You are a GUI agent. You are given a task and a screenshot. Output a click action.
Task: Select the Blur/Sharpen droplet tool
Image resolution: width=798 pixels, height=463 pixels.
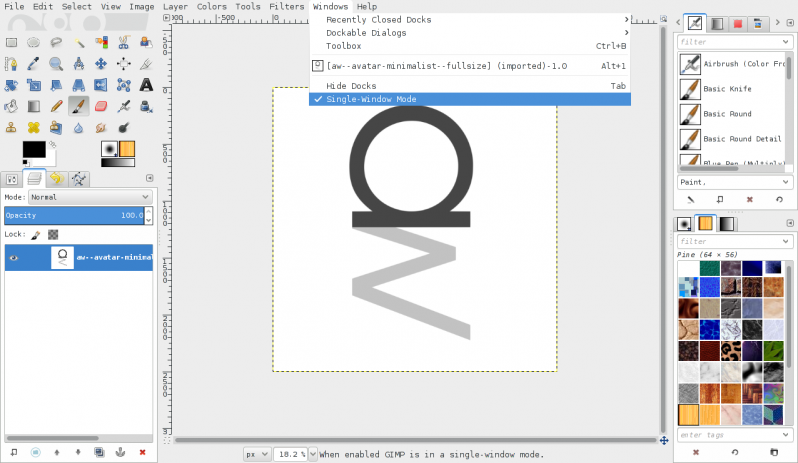[79, 128]
